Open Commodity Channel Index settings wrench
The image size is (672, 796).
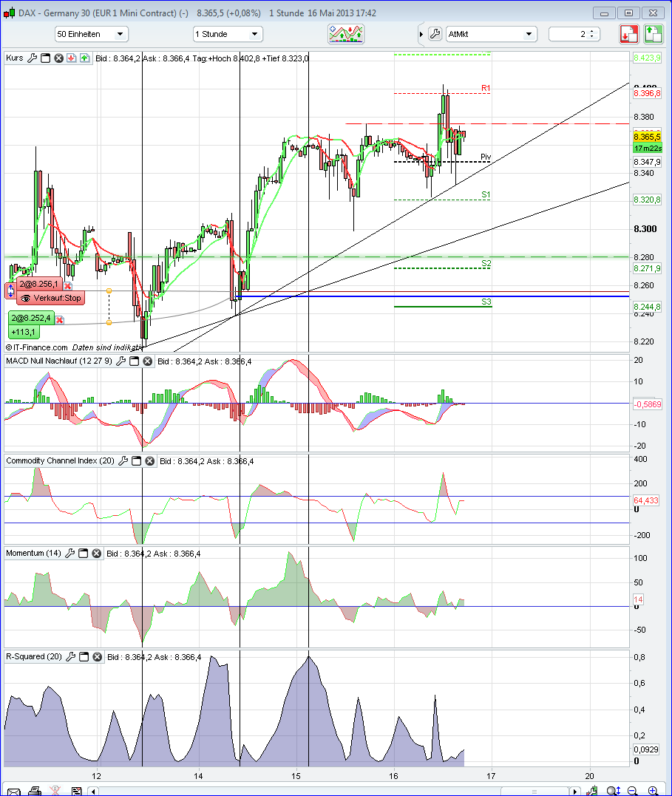coord(123,460)
